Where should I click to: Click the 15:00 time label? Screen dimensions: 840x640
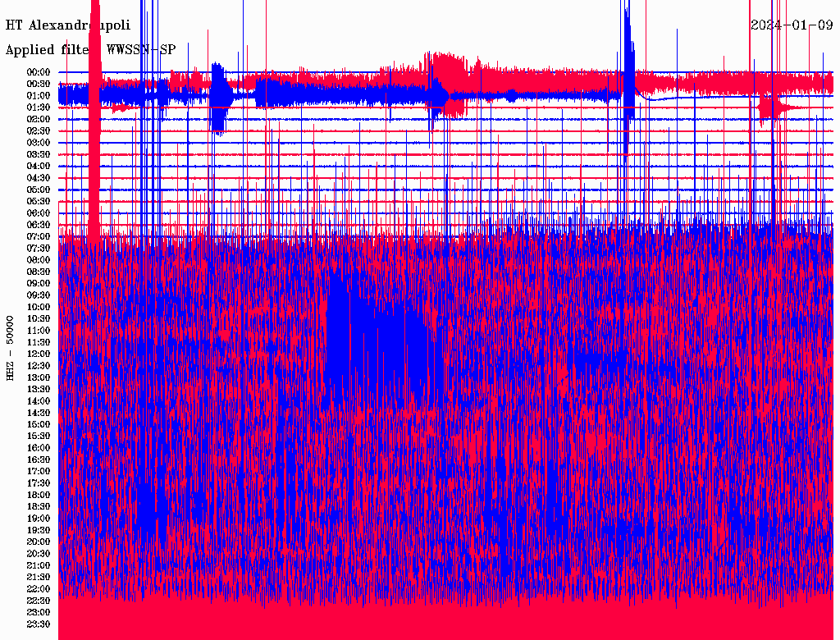tap(39, 424)
